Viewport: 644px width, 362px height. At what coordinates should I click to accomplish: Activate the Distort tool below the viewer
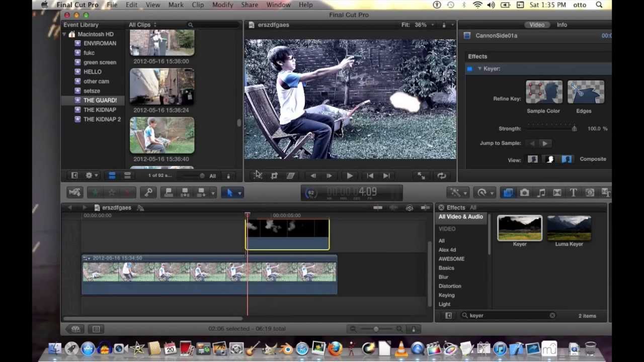(x=290, y=175)
